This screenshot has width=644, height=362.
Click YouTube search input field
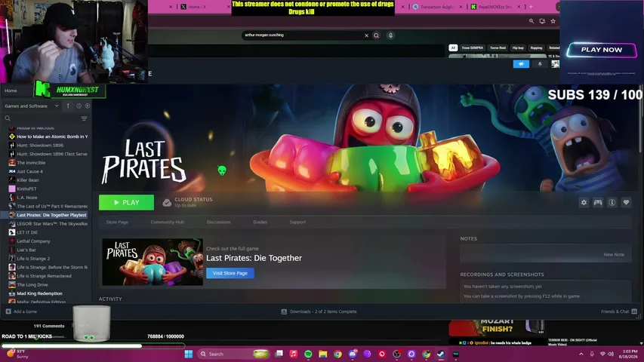303,35
